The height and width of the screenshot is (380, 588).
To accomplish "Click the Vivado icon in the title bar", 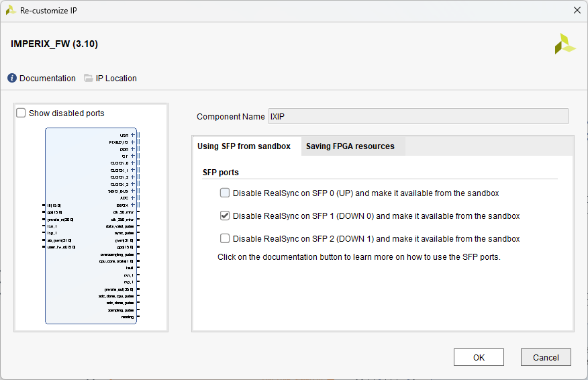I will 11,10.
